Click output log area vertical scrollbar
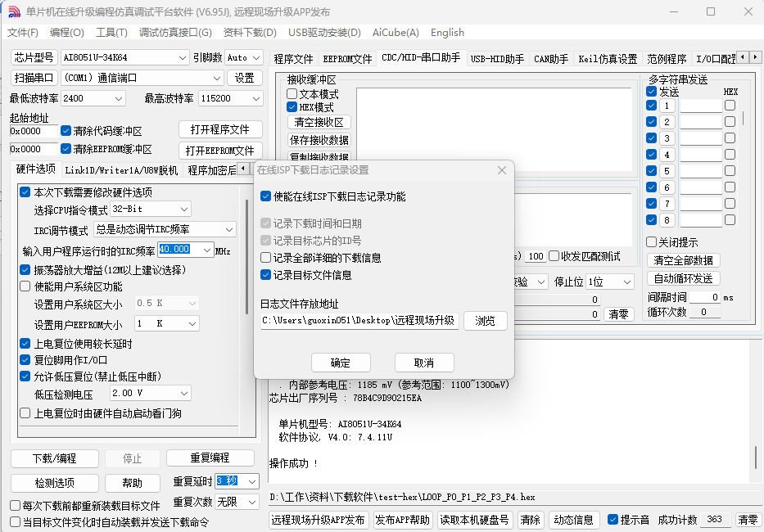764x532 pixels. click(755, 456)
